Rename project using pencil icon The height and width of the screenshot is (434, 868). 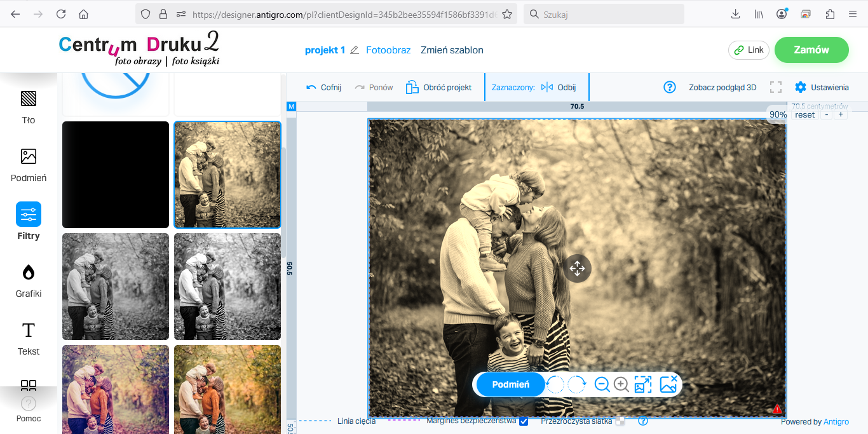pyautogui.click(x=355, y=50)
